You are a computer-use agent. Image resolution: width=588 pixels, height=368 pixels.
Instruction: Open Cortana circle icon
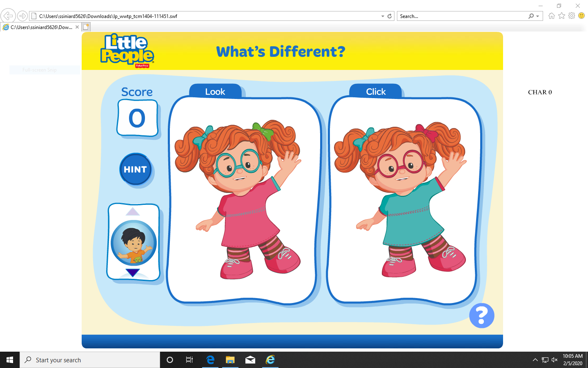click(x=170, y=360)
